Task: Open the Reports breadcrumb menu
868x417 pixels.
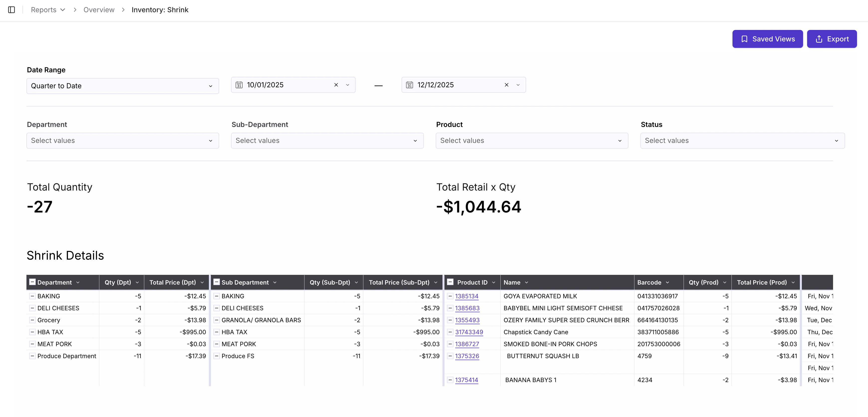Action: (48, 10)
